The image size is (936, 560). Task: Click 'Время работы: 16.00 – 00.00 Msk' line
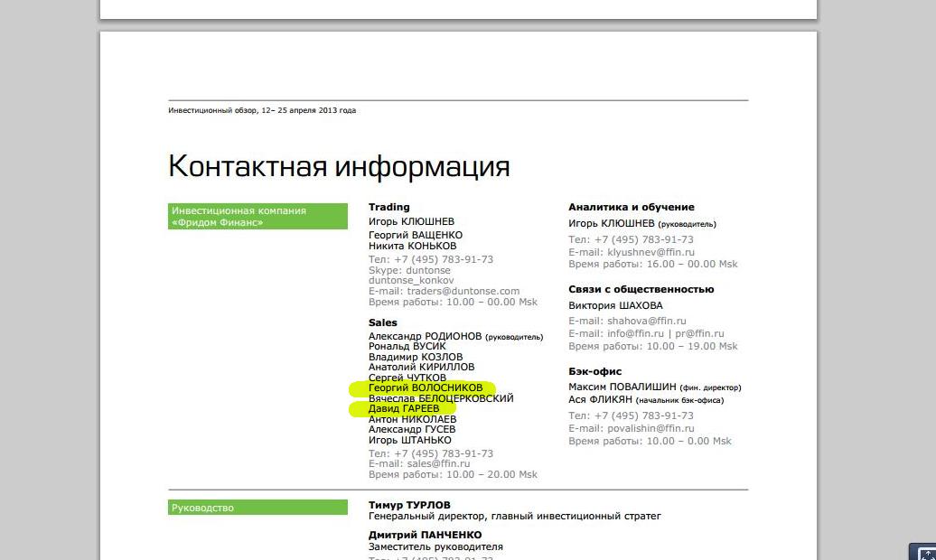coord(653,264)
